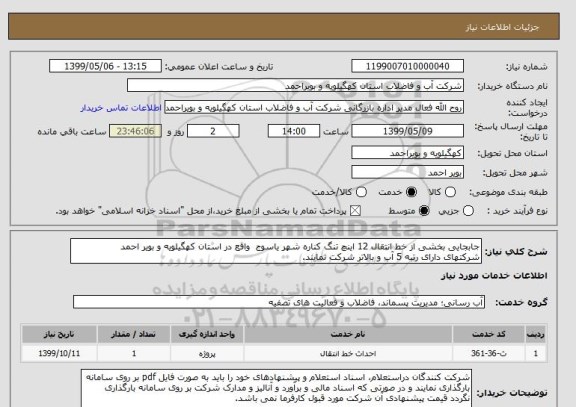Click the نام خدمت column header
The image size is (576, 407).
[x=348, y=334]
